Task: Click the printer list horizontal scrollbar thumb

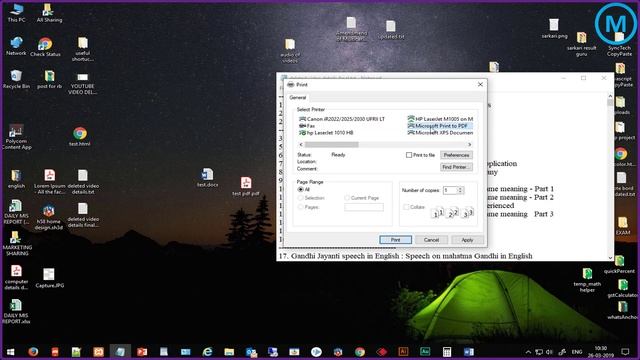Action: coord(331,144)
